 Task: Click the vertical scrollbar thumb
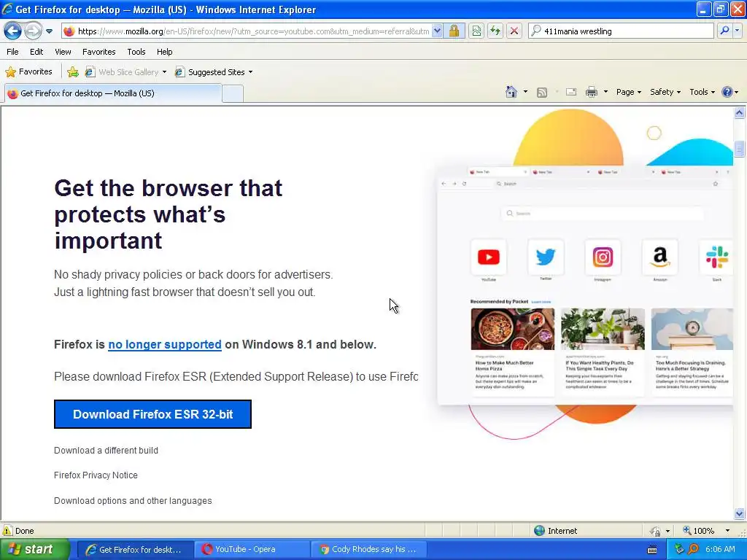point(739,149)
